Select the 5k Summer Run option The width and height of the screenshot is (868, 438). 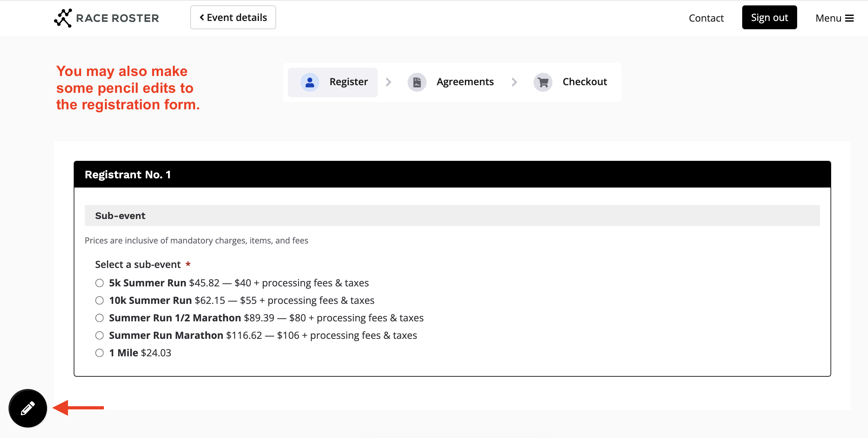click(99, 283)
